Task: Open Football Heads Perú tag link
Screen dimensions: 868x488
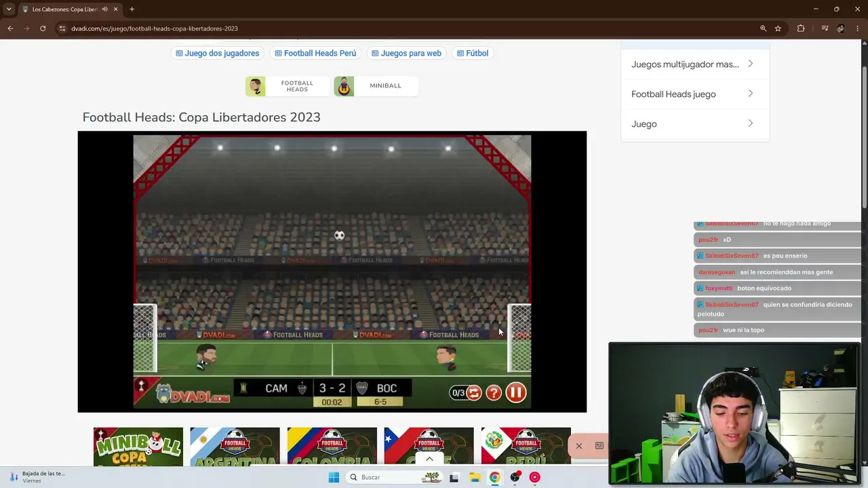Action: point(315,53)
